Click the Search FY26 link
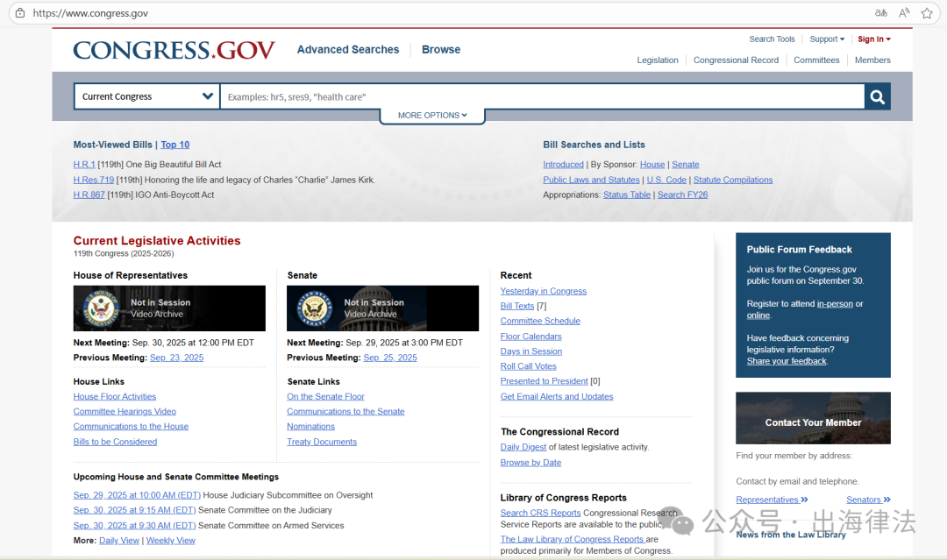Screen dimensions: 947x560 click(682, 195)
